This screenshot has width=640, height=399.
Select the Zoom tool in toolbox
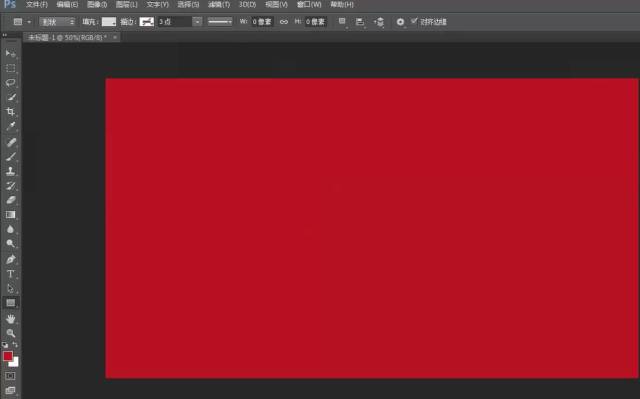pyautogui.click(x=11, y=333)
